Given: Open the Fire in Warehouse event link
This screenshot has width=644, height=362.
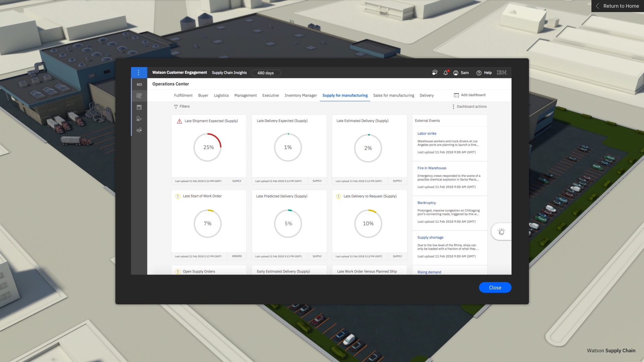Looking at the screenshot, I should point(432,168).
